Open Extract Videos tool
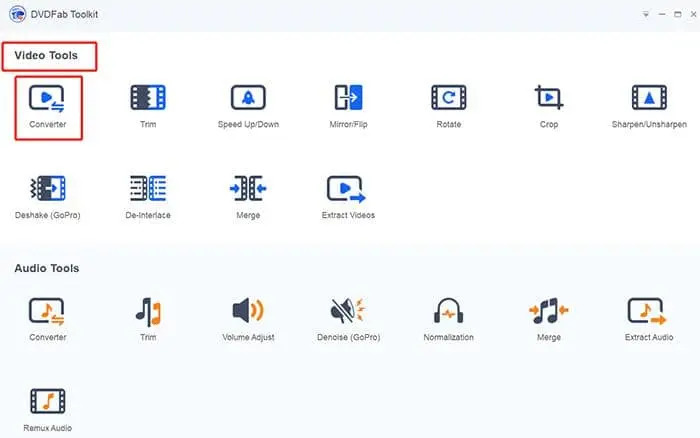Screen dimensions: 700x438 [x=347, y=189]
